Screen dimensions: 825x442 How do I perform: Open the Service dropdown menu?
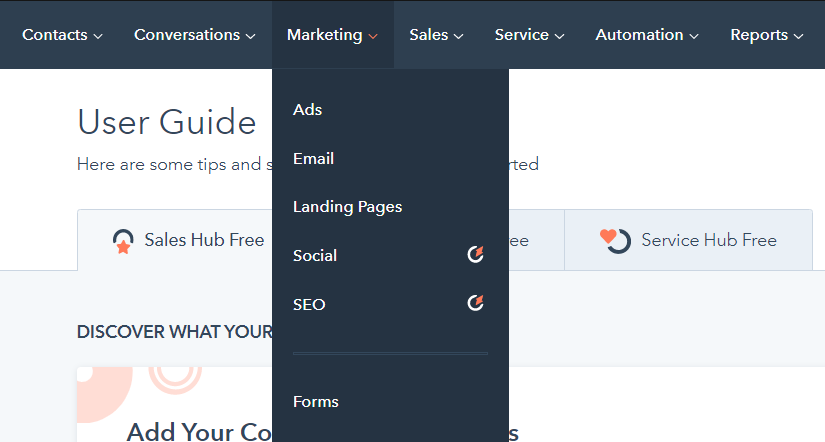pos(529,35)
